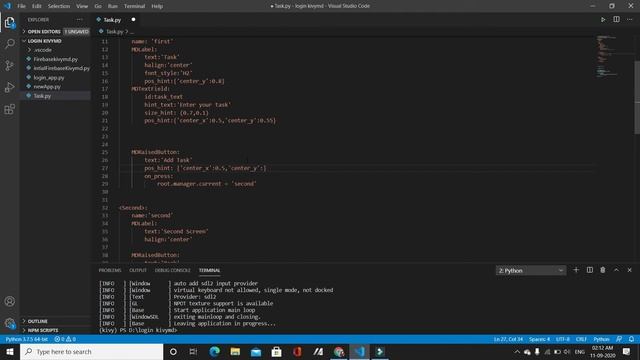Open the Run and Debug view
This screenshot has height=360, width=640.
pos(9,87)
